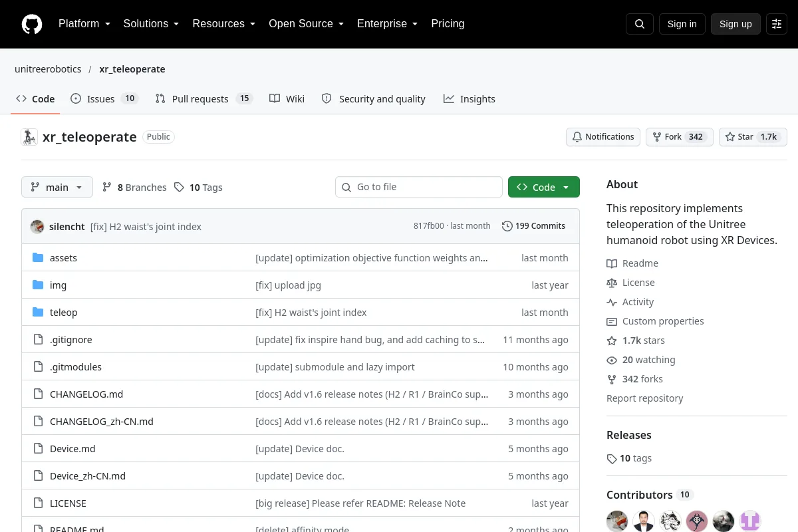Open the appearance settings icon in header
Image resolution: width=798 pixels, height=532 pixels.
[777, 24]
